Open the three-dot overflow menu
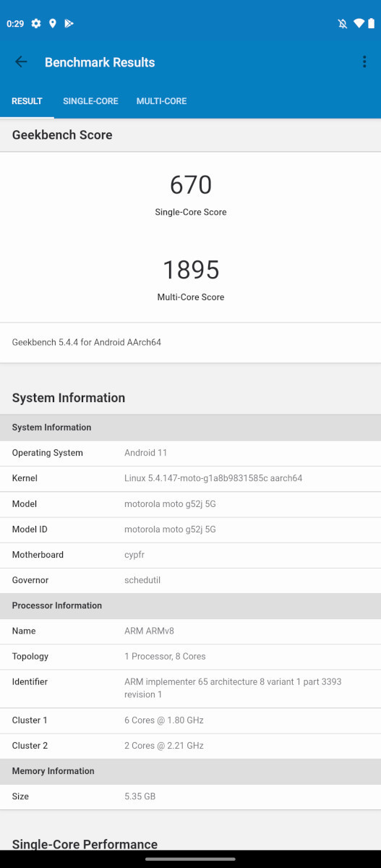Image resolution: width=381 pixels, height=868 pixels. pos(364,62)
